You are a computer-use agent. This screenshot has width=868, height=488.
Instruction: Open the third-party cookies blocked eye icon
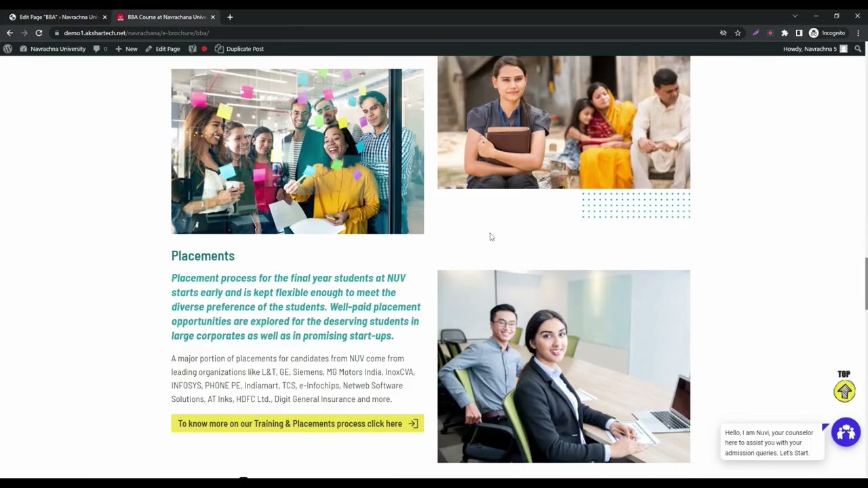[x=723, y=33]
